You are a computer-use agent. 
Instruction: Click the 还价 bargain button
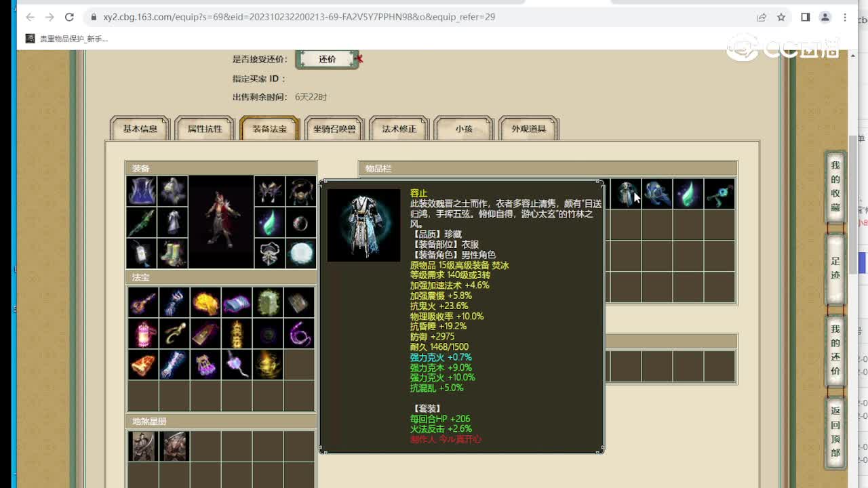point(328,59)
